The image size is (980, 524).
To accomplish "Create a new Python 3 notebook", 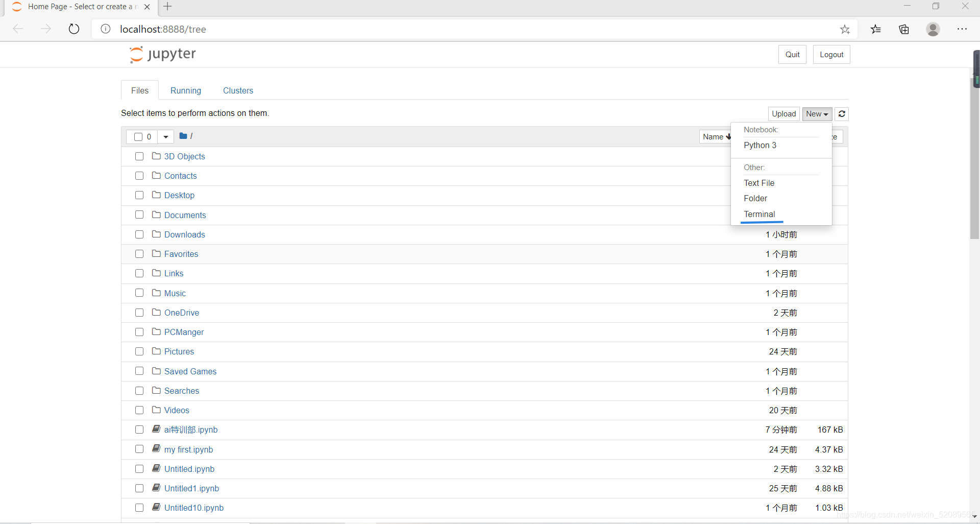I will pos(760,146).
